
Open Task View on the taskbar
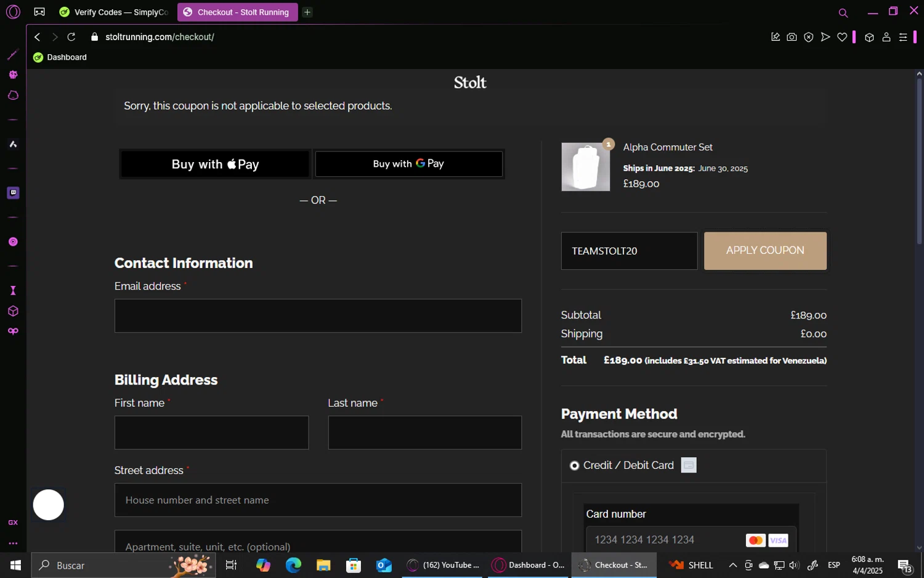[x=232, y=565]
